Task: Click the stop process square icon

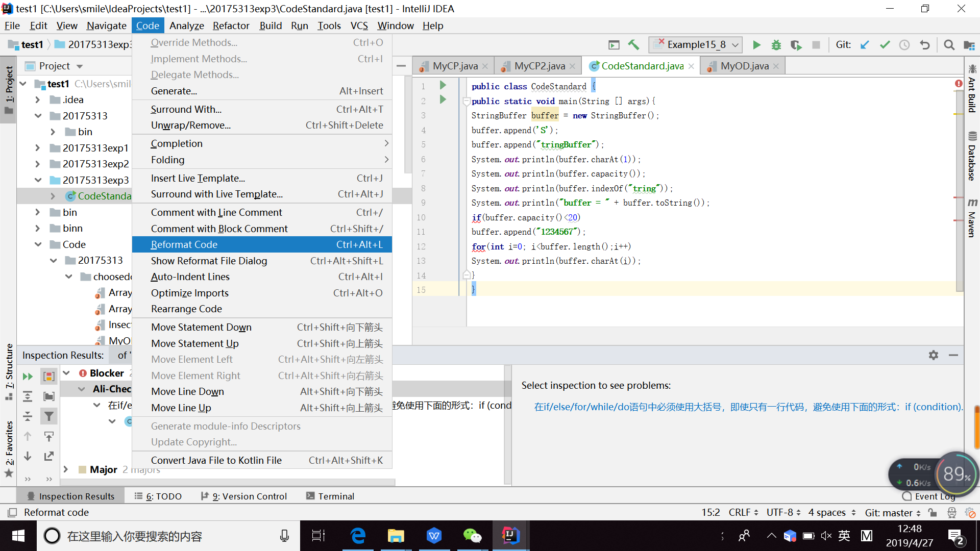Action: point(816,45)
